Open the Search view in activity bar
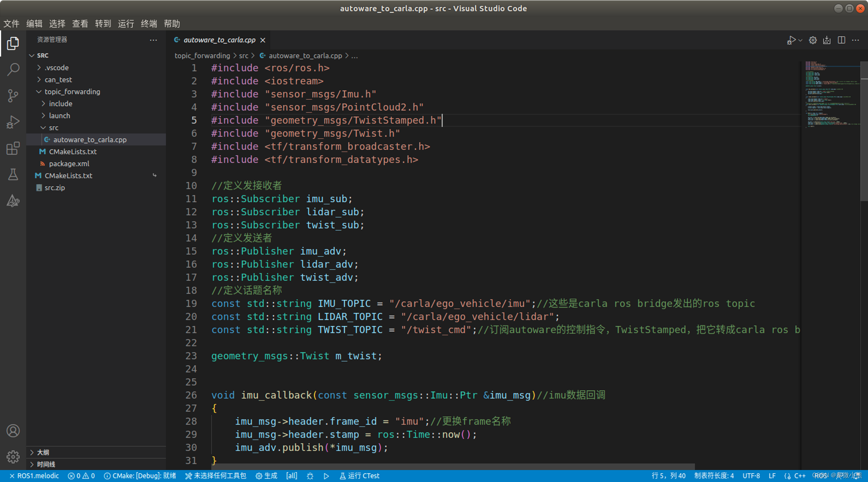This screenshot has height=482, width=868. pos(13,69)
